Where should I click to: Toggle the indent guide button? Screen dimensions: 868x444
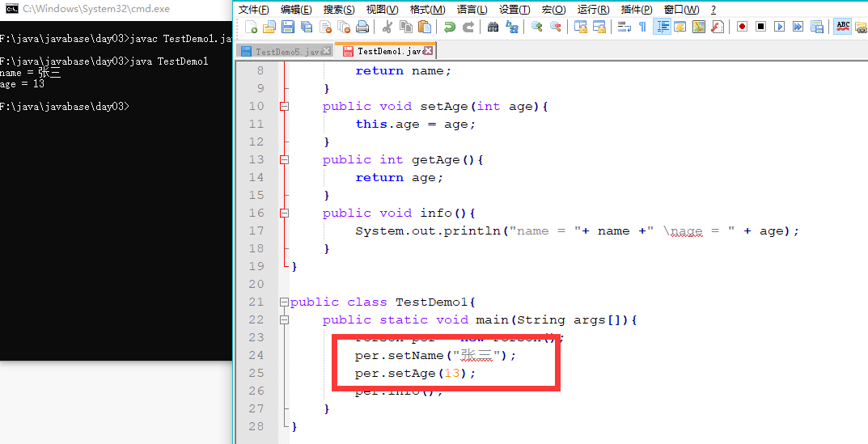(x=662, y=27)
